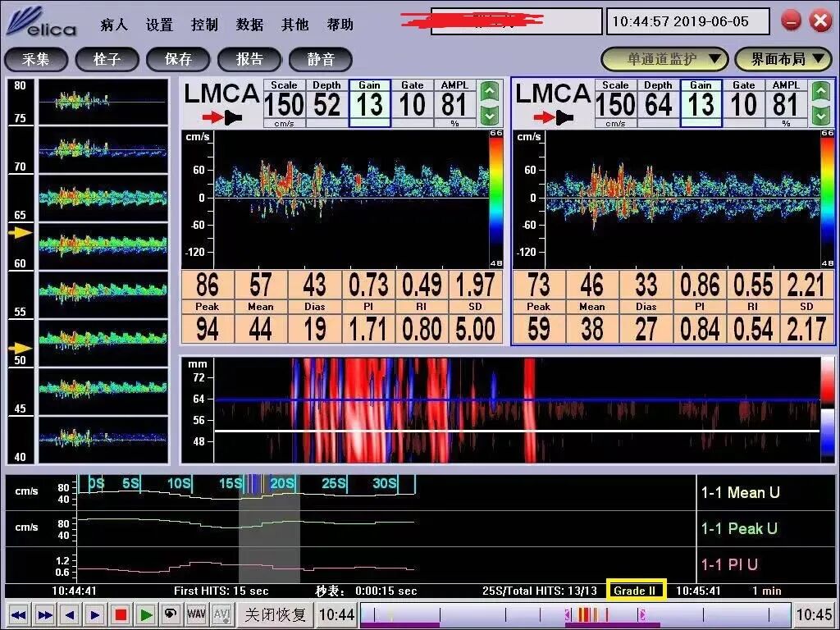The width and height of the screenshot is (840, 630).
Task: Start playback with the green triangle
Action: coord(146,614)
